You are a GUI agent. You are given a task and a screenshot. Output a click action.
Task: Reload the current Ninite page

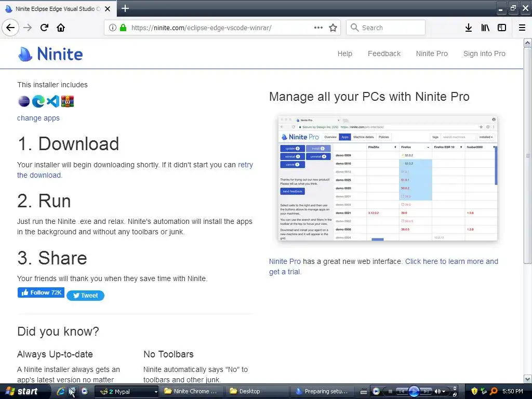pyautogui.click(x=44, y=28)
